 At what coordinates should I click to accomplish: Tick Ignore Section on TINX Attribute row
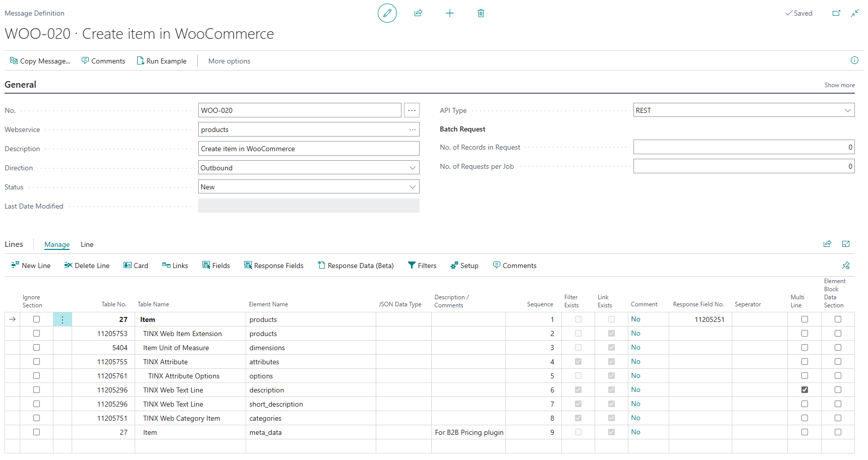36,362
